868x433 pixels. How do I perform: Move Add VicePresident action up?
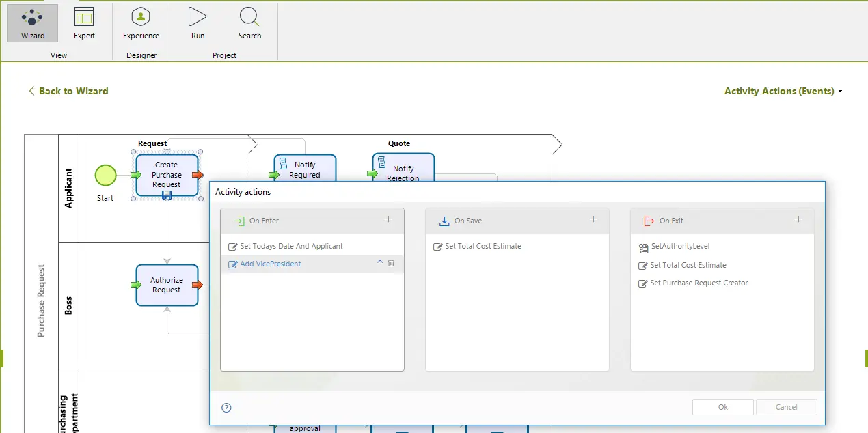click(380, 263)
